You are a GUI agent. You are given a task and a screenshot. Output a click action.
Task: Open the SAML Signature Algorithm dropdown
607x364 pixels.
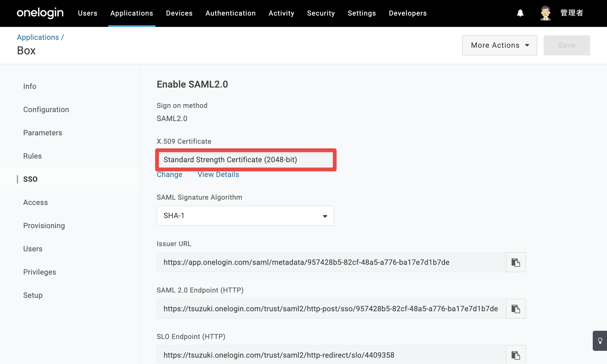(245, 216)
